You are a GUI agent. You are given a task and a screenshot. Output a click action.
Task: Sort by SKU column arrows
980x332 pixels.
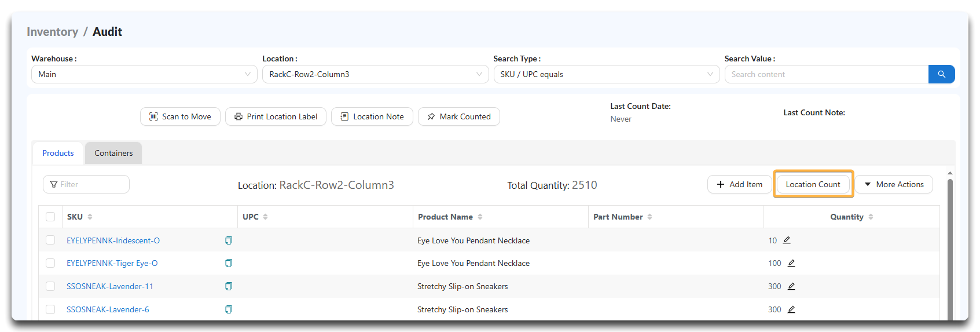(90, 217)
